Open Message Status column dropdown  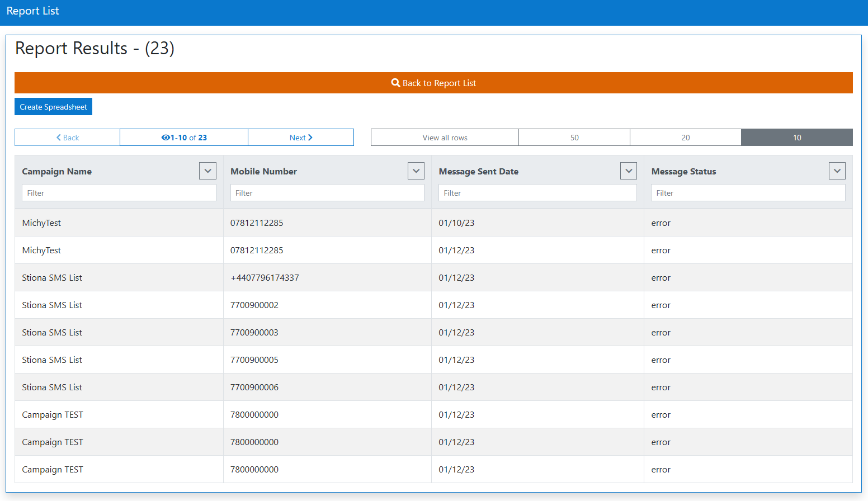point(837,171)
